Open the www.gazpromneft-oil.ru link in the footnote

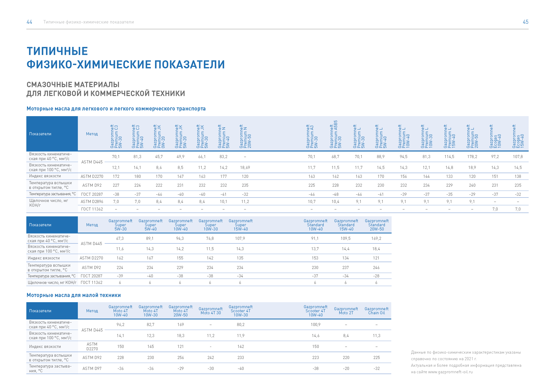pos(450,372)
